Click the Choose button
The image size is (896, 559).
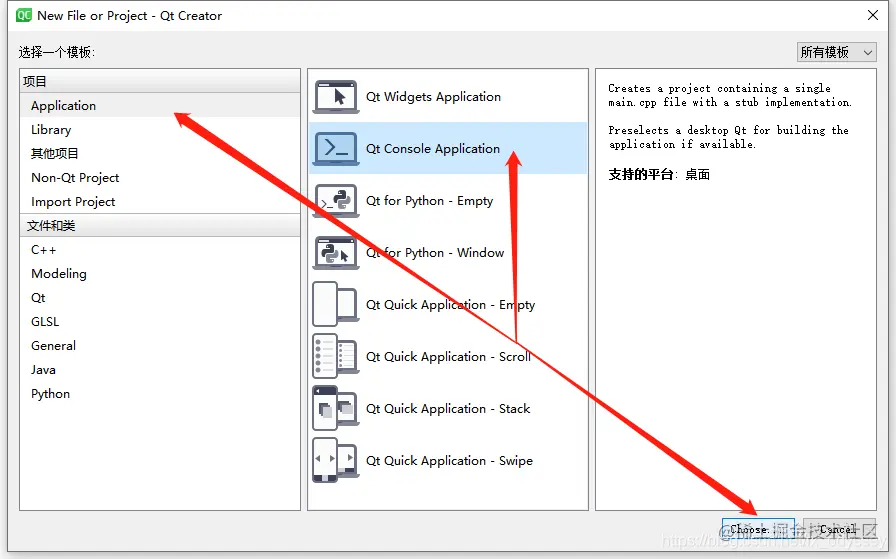(758, 529)
